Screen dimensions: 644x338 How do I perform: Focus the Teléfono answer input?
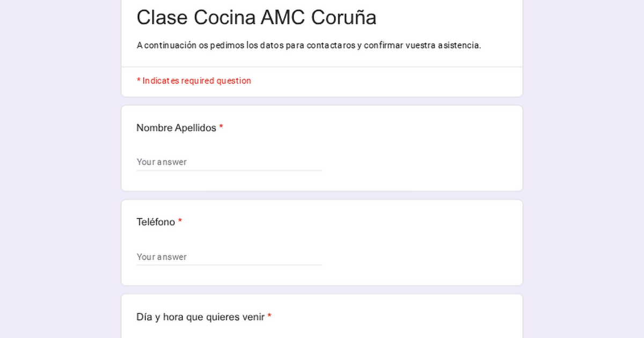click(x=229, y=257)
